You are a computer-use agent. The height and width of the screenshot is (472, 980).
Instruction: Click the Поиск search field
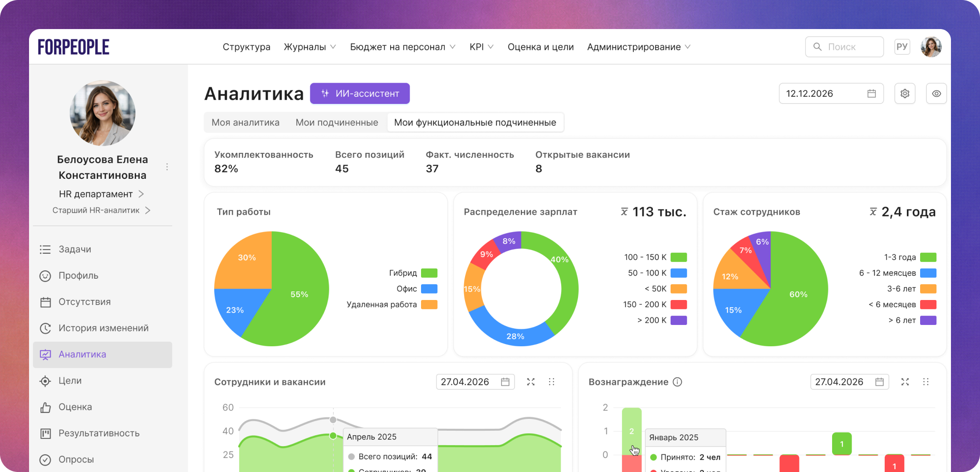(x=844, y=47)
